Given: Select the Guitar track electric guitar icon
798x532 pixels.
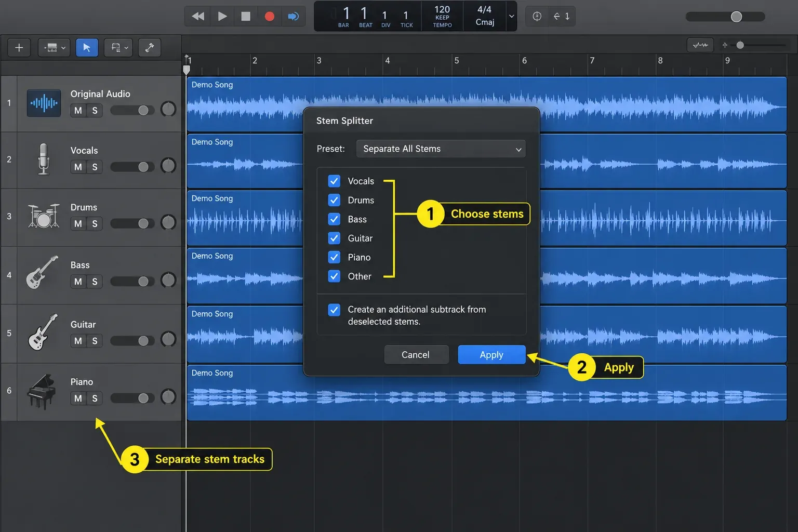Looking at the screenshot, I should click(43, 332).
